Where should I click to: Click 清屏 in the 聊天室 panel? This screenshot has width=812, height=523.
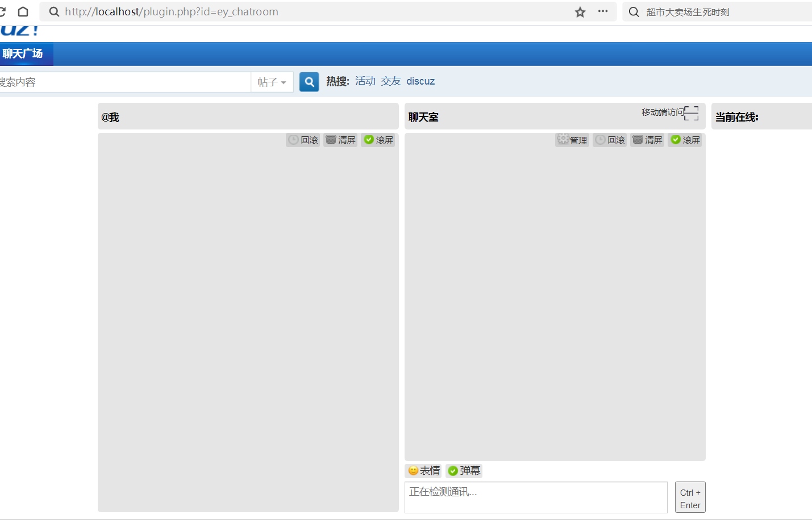click(647, 140)
